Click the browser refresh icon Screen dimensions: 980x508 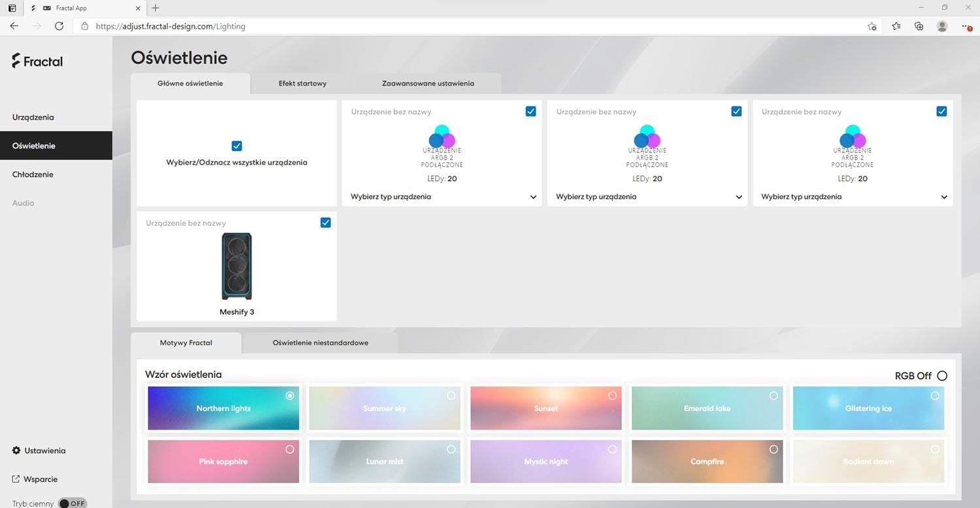point(59,26)
